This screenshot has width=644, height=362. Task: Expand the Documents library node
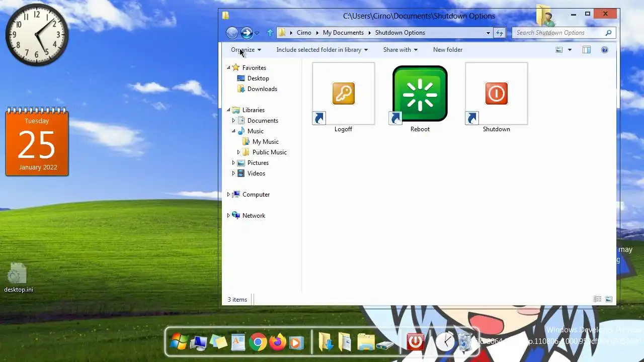233,121
